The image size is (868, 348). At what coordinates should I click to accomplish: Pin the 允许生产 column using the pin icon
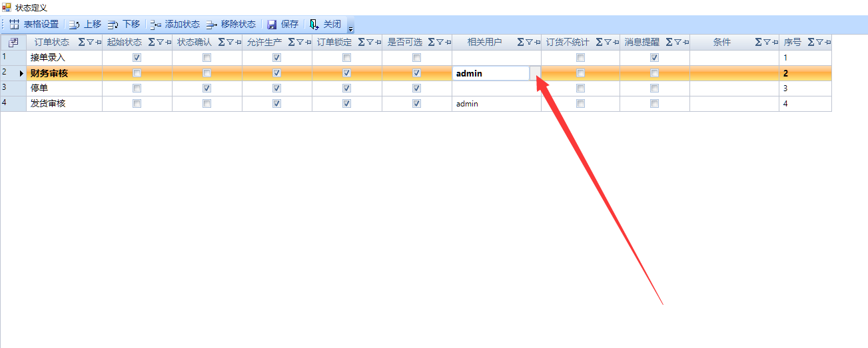tap(308, 43)
